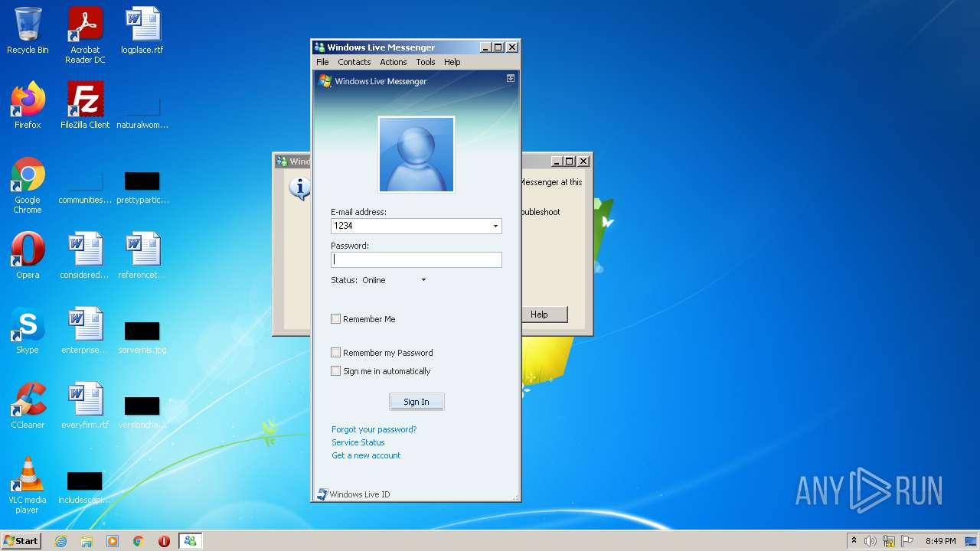Launch Opera desktop shortcut

click(28, 256)
